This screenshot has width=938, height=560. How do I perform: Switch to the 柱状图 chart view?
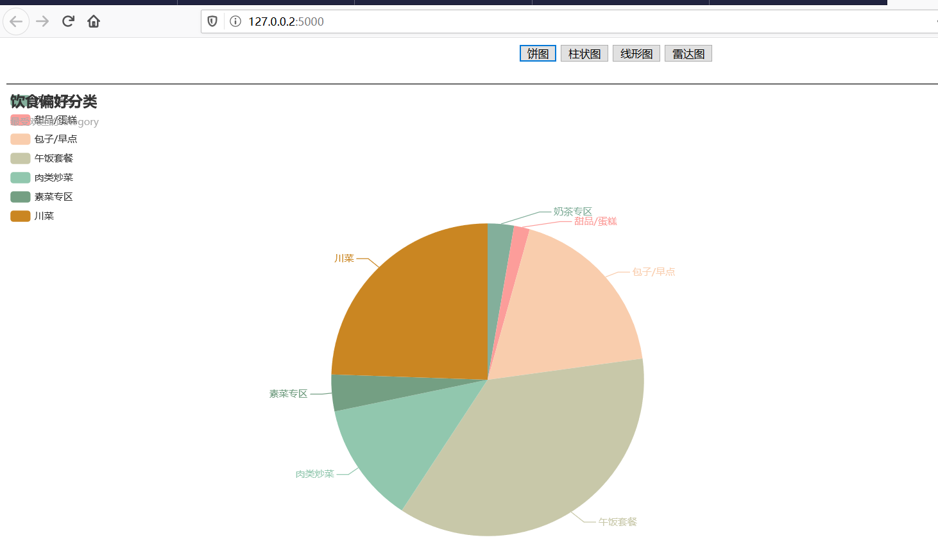point(584,53)
